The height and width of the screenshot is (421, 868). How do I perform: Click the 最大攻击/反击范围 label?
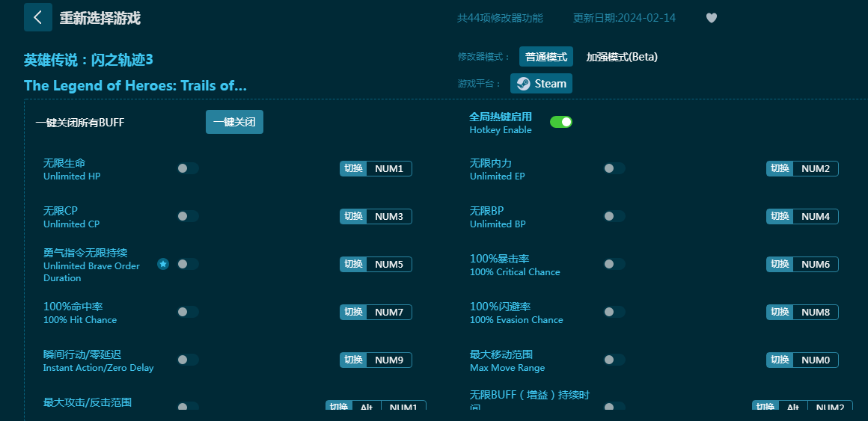88,402
